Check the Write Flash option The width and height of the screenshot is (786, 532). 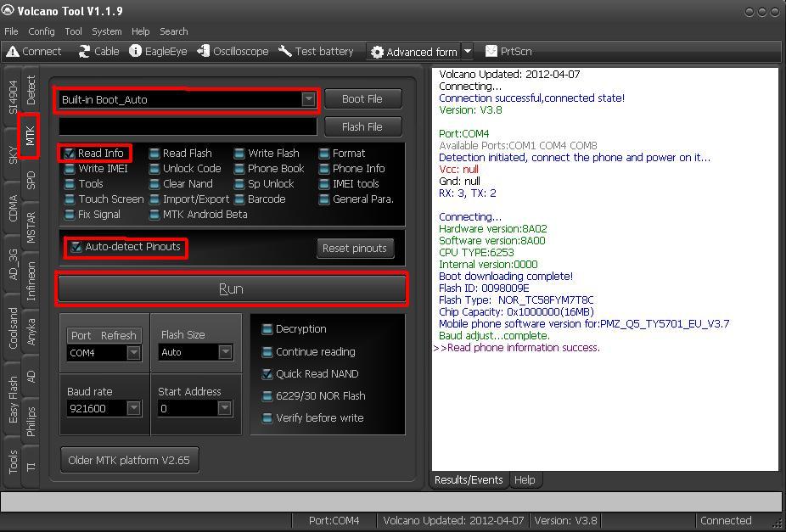coord(239,154)
